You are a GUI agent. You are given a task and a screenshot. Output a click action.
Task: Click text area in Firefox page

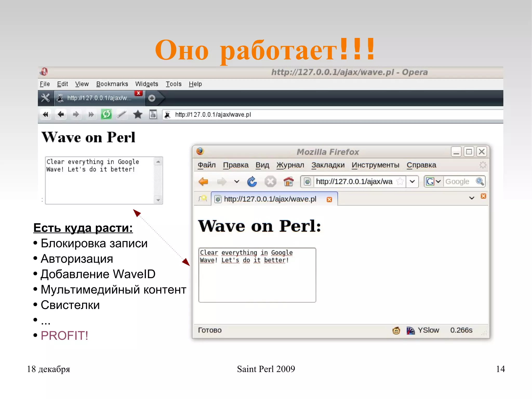point(257,275)
